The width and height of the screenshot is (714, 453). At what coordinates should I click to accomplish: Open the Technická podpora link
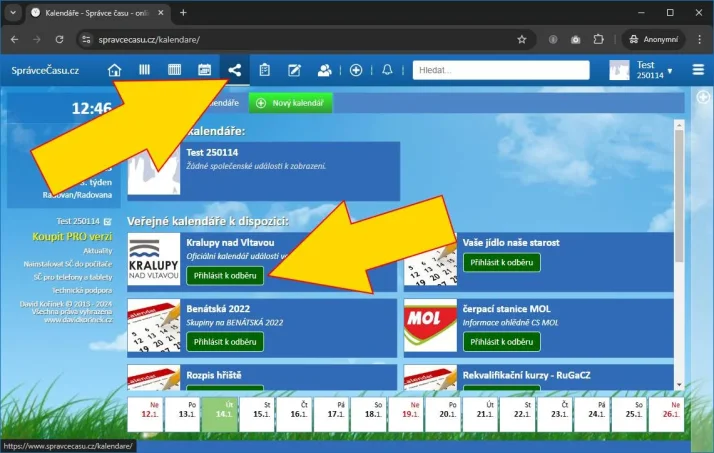coord(81,289)
